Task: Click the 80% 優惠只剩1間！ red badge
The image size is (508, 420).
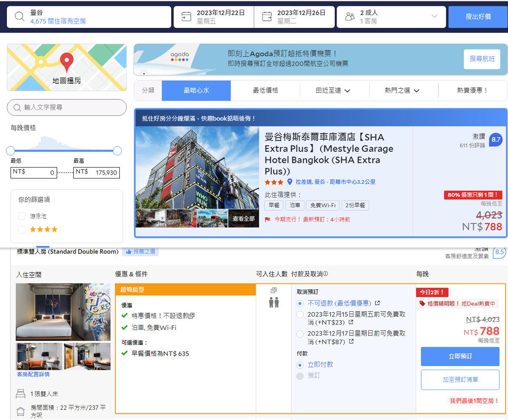Action: coord(473,195)
